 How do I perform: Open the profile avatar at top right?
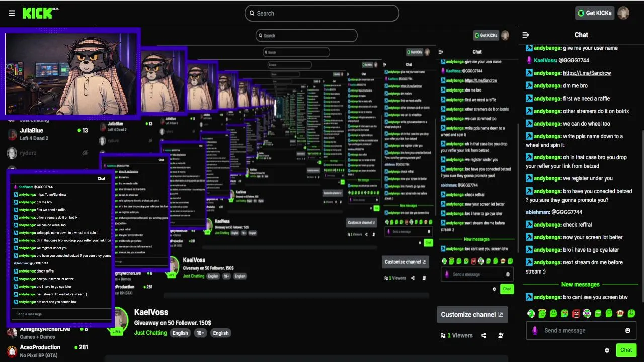(x=623, y=13)
